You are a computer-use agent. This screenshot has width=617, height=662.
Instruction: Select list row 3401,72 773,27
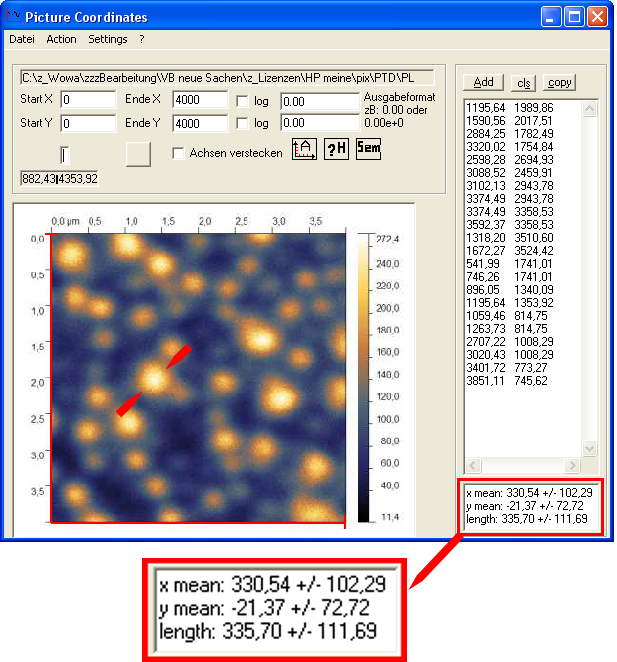[x=507, y=368]
